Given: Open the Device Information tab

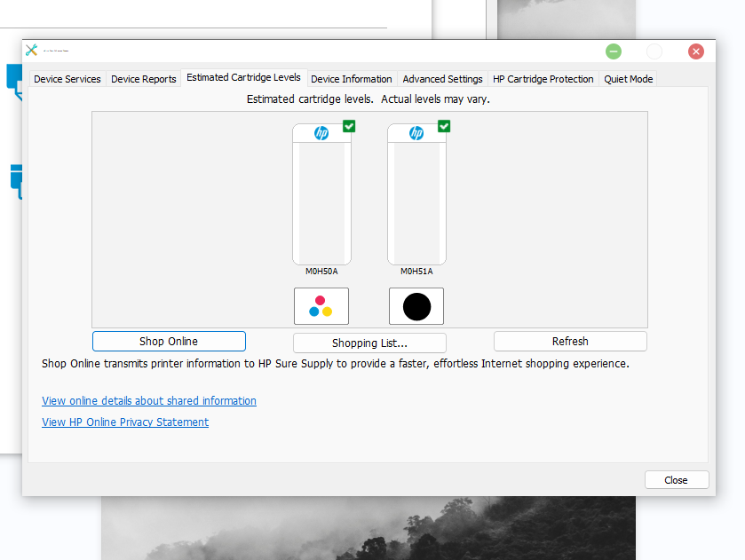Looking at the screenshot, I should (351, 79).
